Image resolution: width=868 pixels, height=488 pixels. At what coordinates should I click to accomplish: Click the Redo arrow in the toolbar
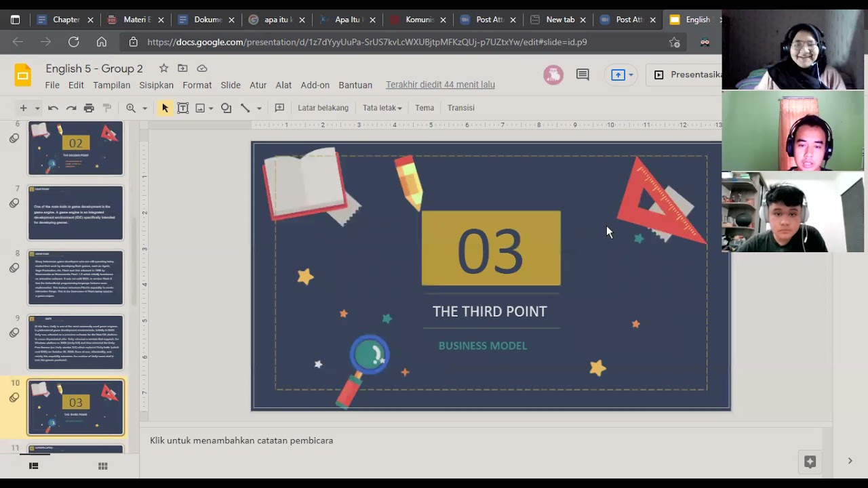[x=71, y=108]
